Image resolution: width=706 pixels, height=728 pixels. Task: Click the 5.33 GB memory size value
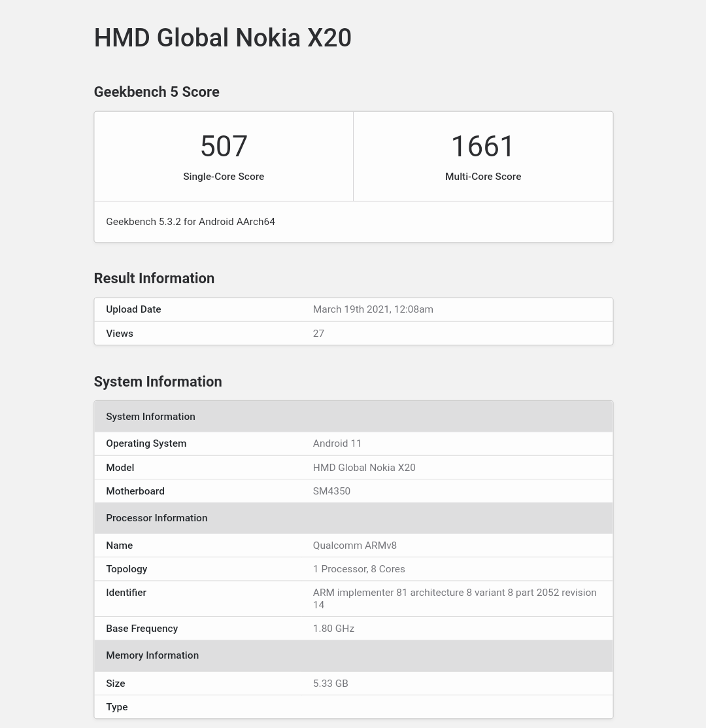pyautogui.click(x=330, y=684)
